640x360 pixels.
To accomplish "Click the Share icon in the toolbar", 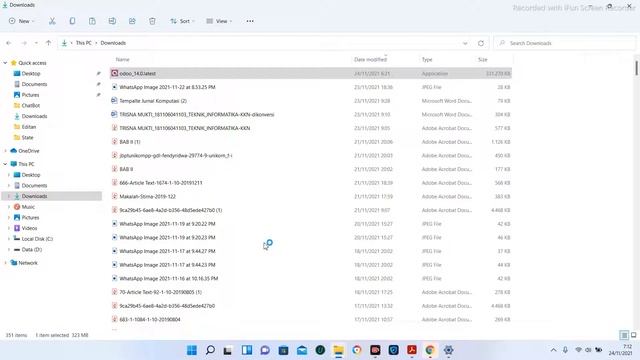I will 132,21.
